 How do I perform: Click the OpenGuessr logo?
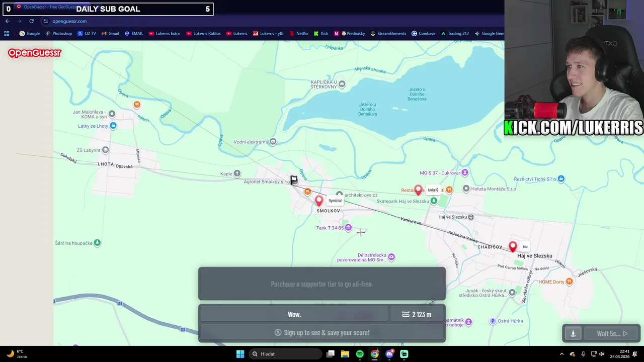pos(34,53)
